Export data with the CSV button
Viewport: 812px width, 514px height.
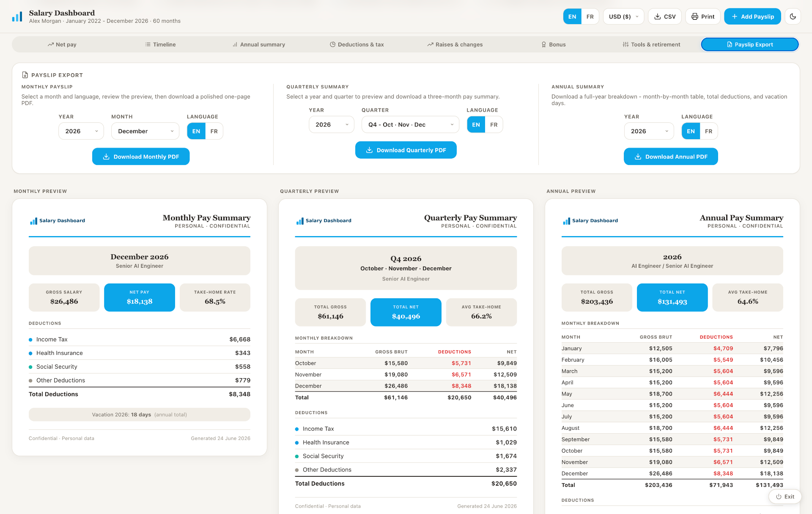tap(665, 16)
